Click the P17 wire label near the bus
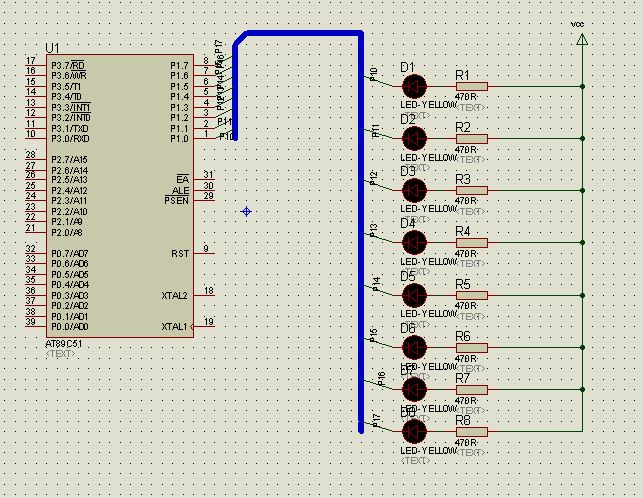 coord(376,421)
